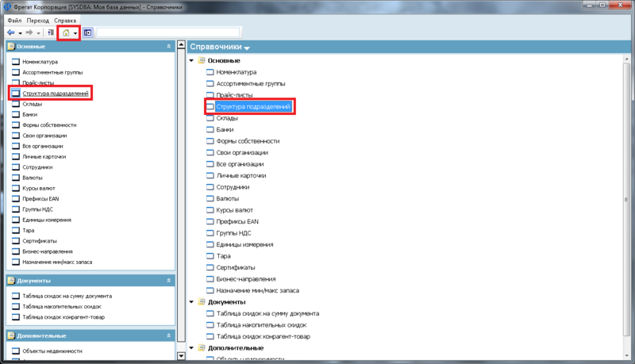Open Префиксы EAN in the sidebar
The width and height of the screenshot is (635, 364).
tap(40, 198)
